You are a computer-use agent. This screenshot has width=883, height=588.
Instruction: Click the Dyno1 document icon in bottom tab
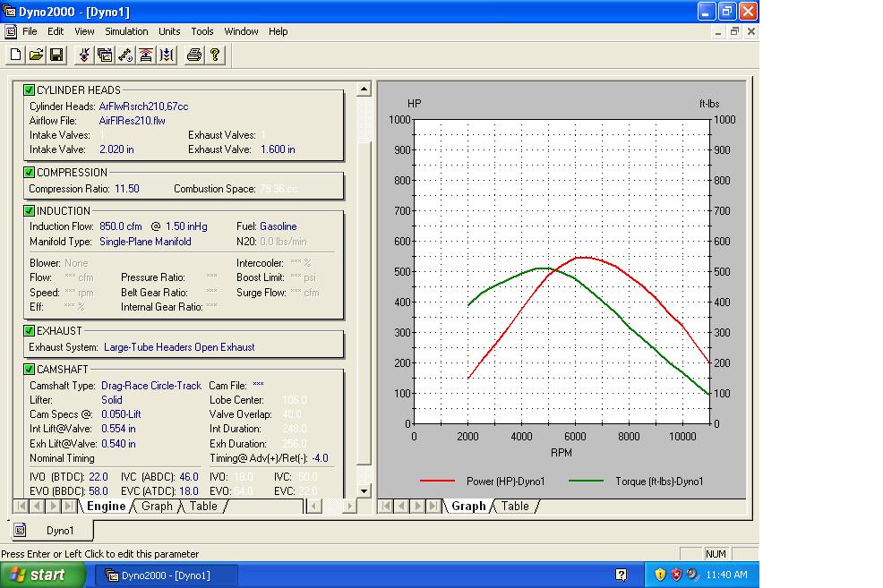[x=21, y=530]
